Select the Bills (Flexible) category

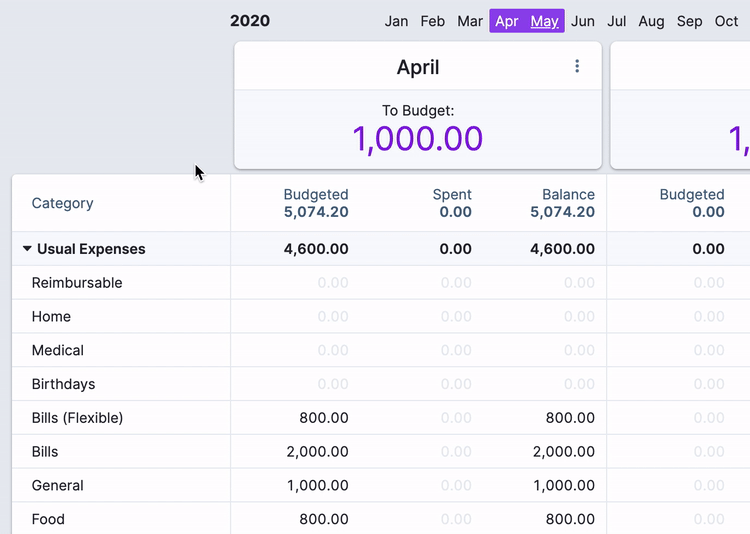pyautogui.click(x=77, y=418)
